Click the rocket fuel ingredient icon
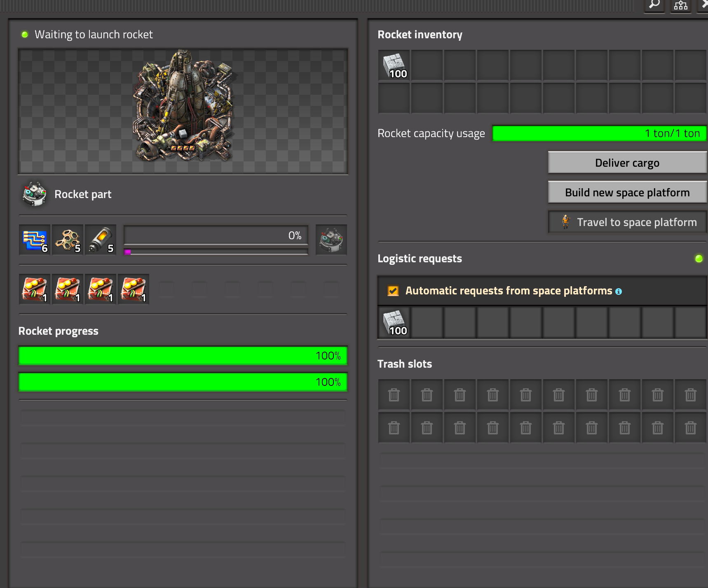 coord(101,240)
